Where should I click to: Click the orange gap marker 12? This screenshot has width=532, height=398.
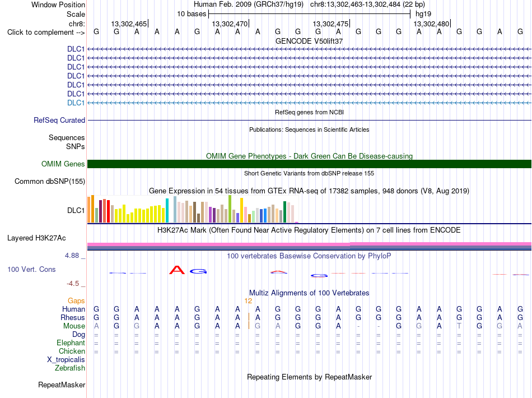point(248,301)
